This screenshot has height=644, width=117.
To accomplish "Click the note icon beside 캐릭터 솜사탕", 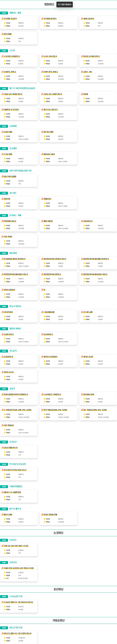I will click(x=82, y=357).
